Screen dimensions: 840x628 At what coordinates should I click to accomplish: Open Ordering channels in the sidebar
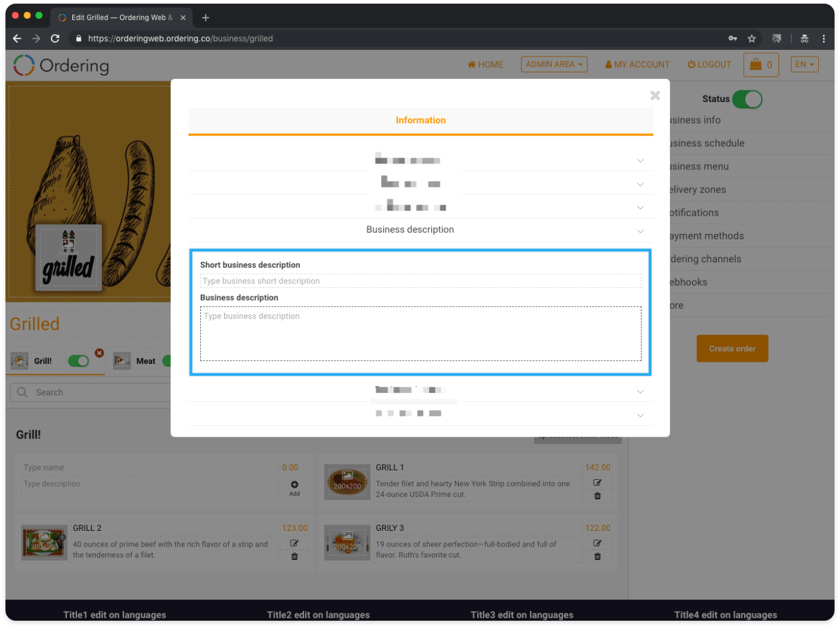click(706, 259)
